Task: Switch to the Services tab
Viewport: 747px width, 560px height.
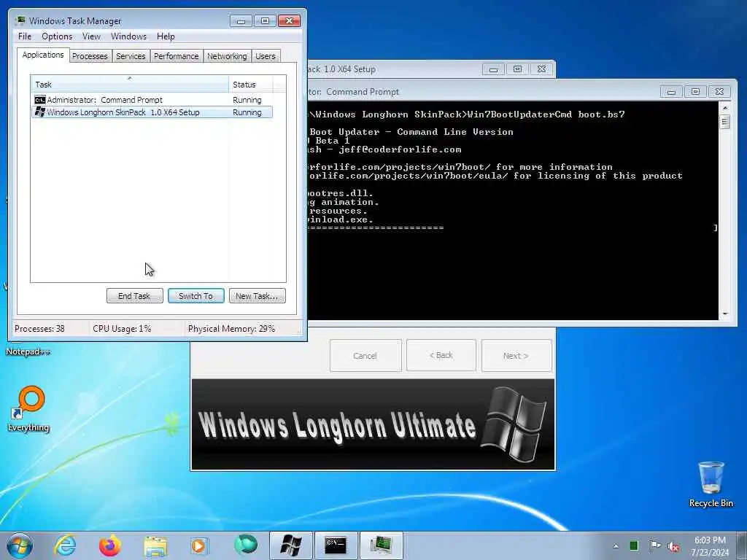Action: pyautogui.click(x=131, y=56)
